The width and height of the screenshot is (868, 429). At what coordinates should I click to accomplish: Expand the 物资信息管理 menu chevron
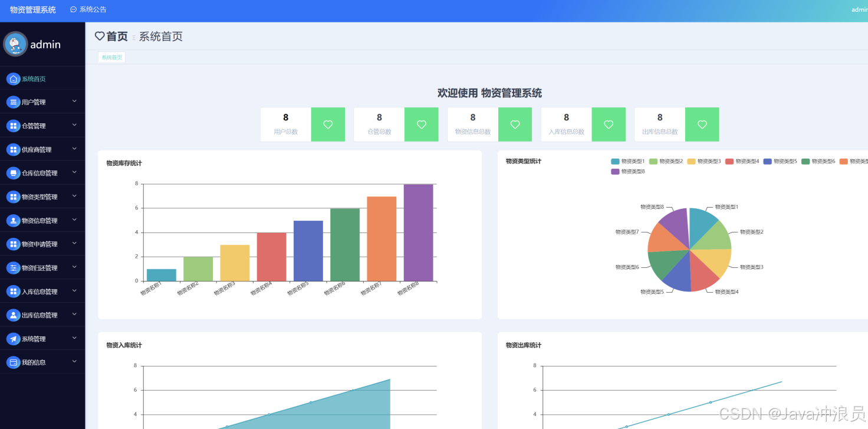(75, 220)
